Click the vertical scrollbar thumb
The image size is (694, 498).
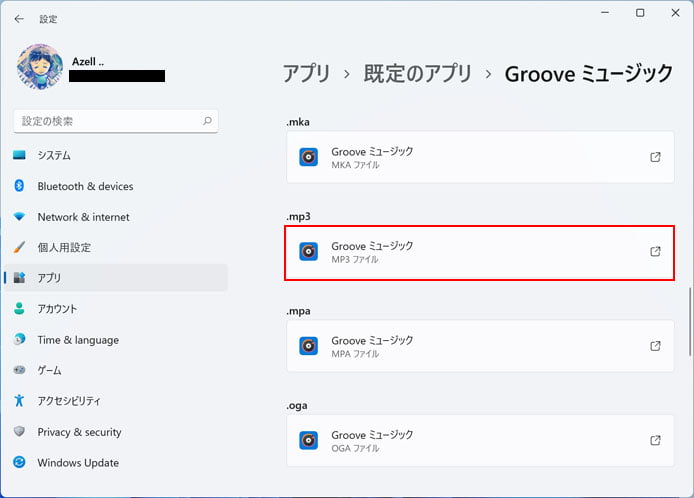(690, 321)
